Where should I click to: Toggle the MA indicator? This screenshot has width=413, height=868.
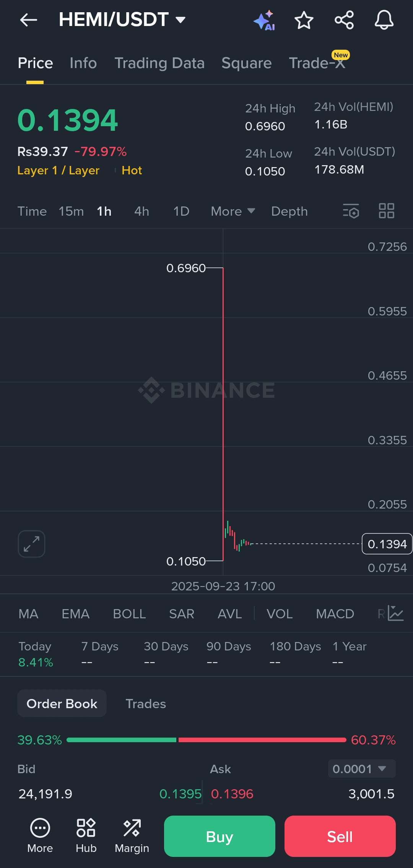click(28, 614)
